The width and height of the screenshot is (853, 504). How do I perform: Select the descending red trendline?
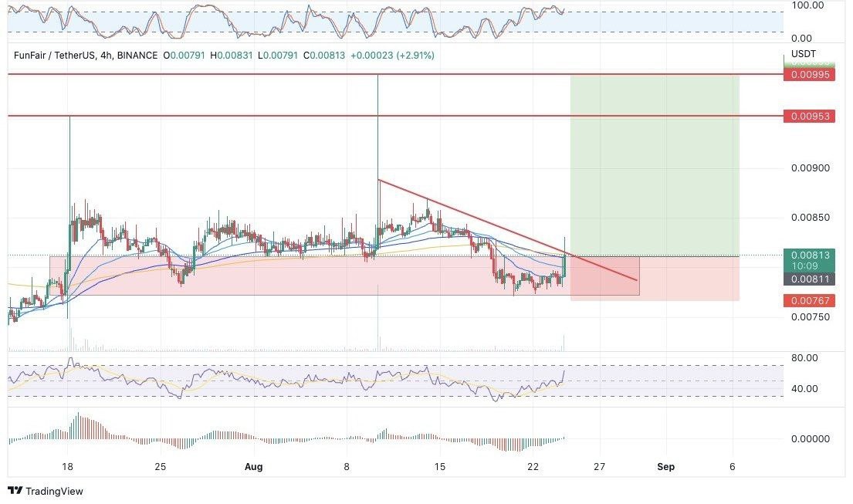(507, 230)
